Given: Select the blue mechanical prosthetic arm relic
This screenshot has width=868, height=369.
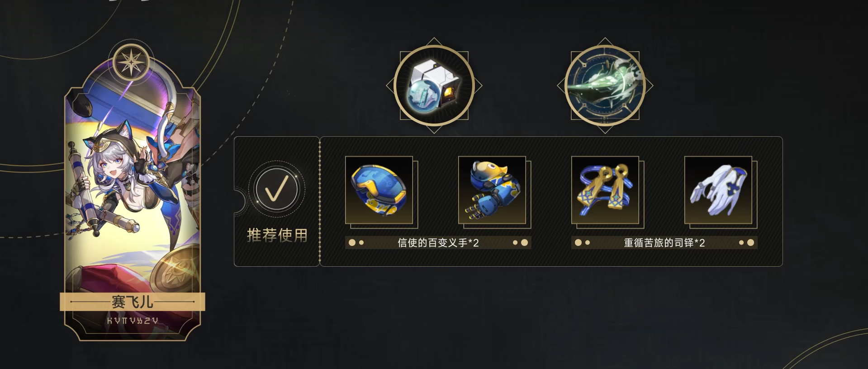Looking at the screenshot, I should (x=492, y=190).
